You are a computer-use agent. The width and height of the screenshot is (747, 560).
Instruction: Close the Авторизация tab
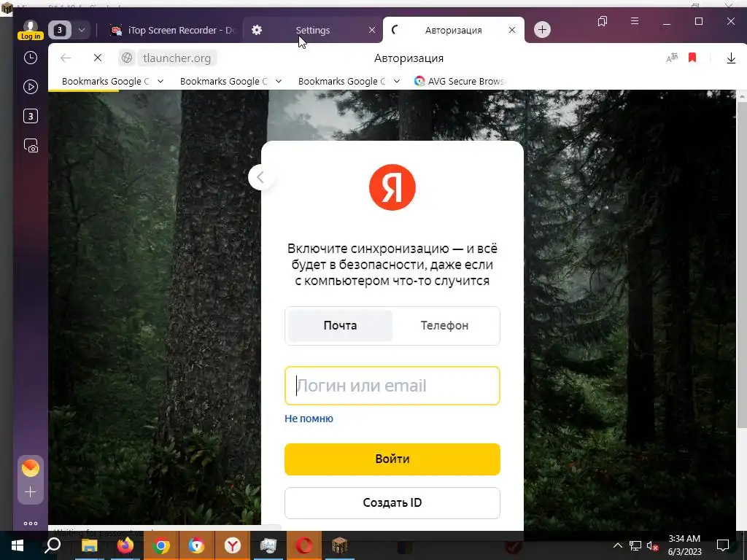(512, 30)
